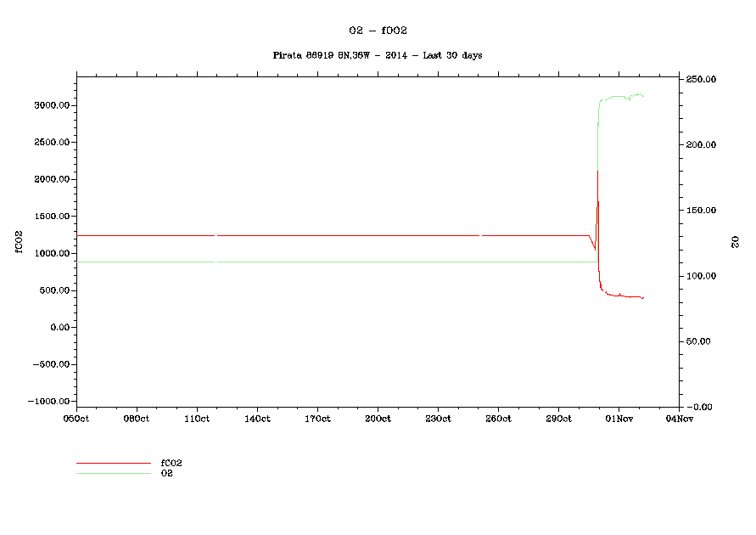Image resolution: width=756 pixels, height=535 pixels.
Task: Click the 250.00 right axis value
Action: pyautogui.click(x=703, y=79)
